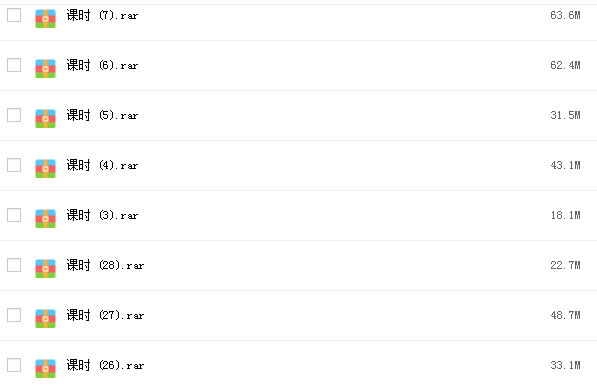Click the archive icon for 课时 (6).rar
Screen dimensions: 597x389
point(45,69)
